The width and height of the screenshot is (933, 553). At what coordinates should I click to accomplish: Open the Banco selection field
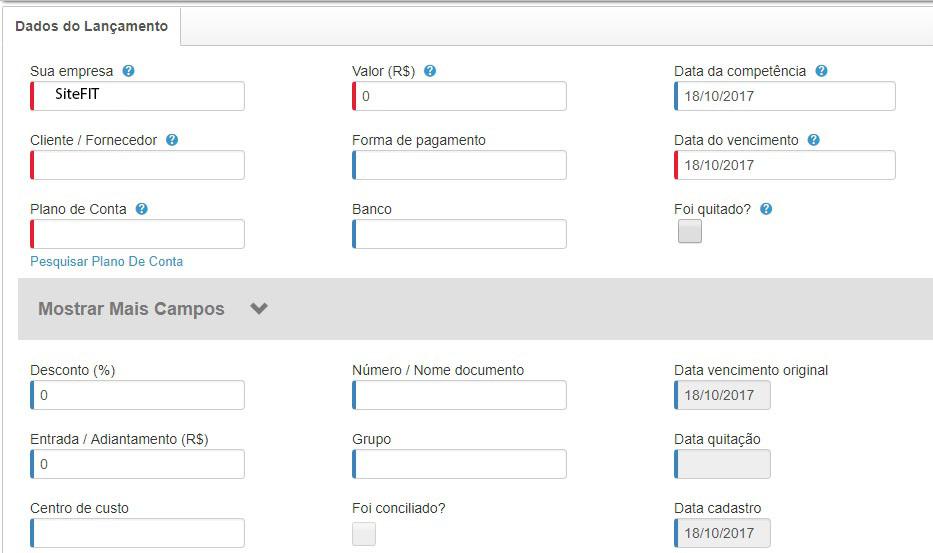pos(460,234)
